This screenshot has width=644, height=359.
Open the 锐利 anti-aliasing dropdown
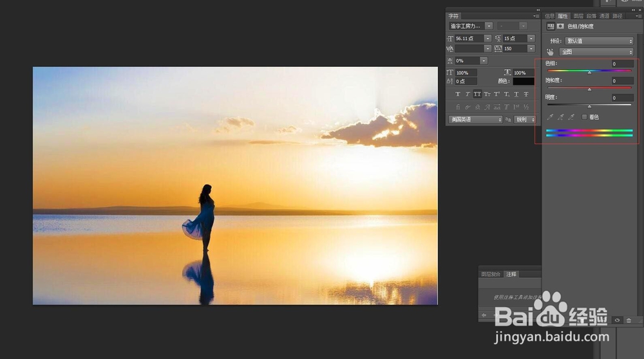coord(526,120)
